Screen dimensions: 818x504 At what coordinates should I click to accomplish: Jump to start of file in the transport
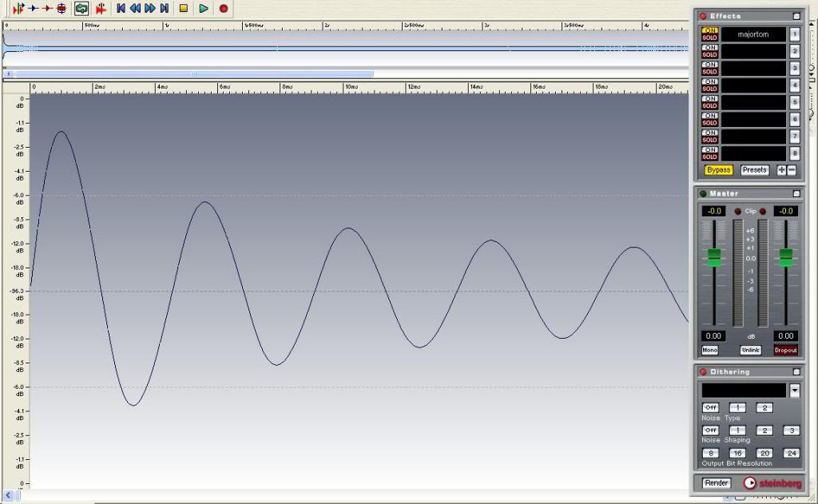pos(121,8)
